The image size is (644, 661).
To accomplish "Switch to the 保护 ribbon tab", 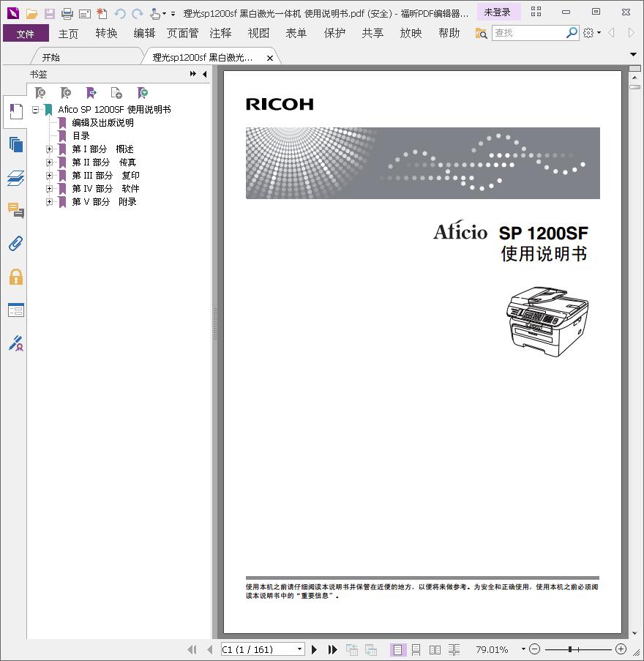I will [334, 33].
